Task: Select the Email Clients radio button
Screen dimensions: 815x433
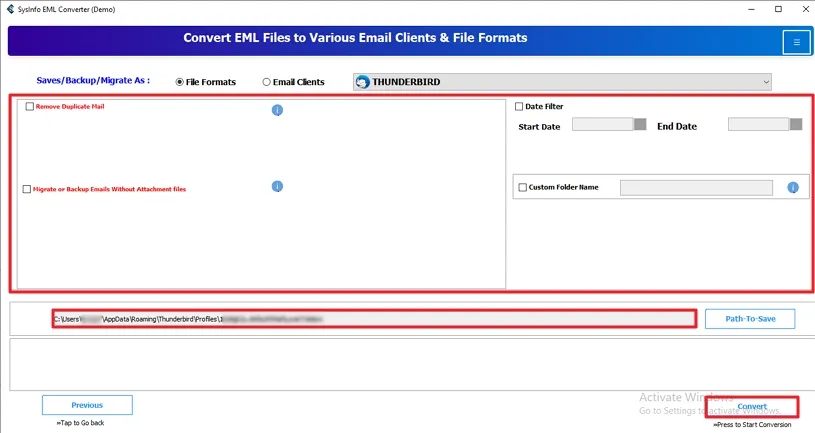Action: [266, 82]
